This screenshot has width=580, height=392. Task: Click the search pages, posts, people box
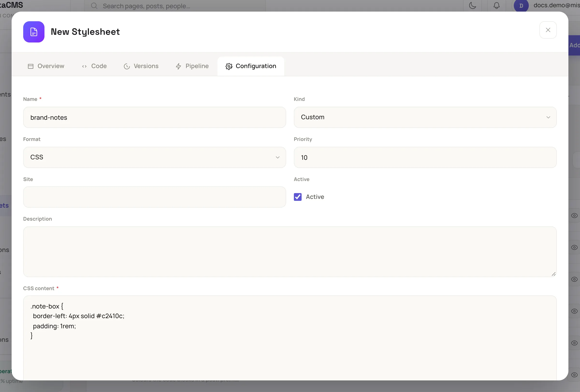(175, 6)
